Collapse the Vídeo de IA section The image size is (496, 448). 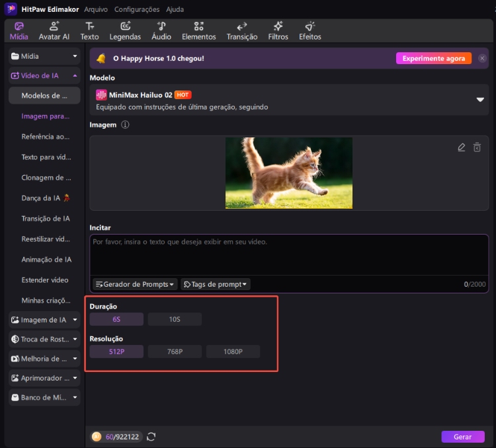(x=44, y=75)
